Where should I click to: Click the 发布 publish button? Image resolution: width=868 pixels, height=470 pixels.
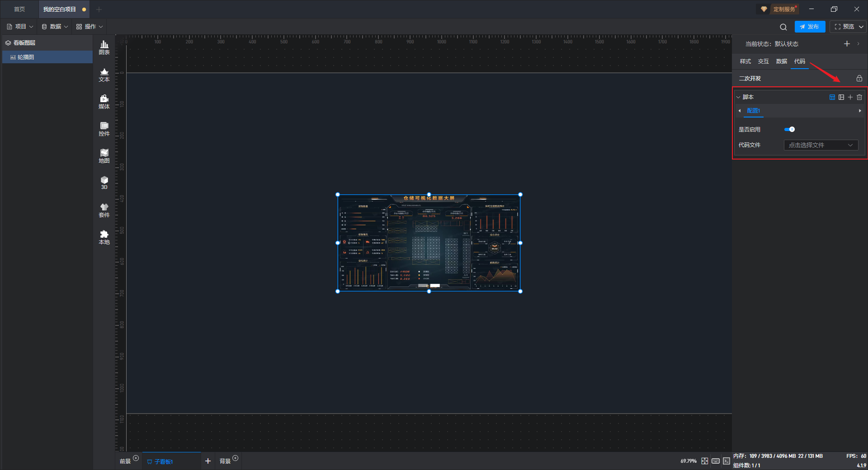pyautogui.click(x=809, y=27)
